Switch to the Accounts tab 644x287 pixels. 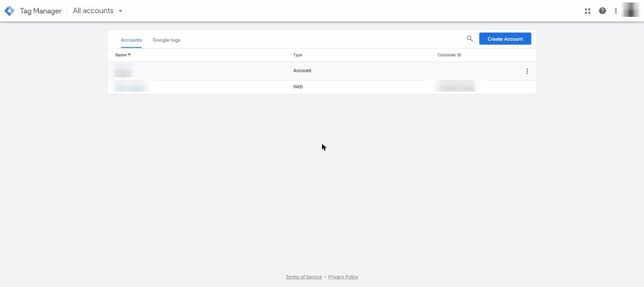pos(131,40)
